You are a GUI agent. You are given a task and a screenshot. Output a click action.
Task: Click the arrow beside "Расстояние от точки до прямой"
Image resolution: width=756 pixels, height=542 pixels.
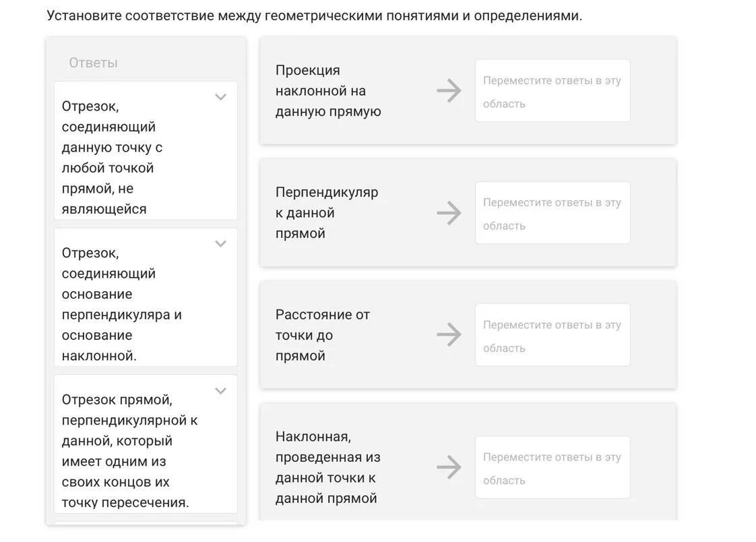point(449,334)
